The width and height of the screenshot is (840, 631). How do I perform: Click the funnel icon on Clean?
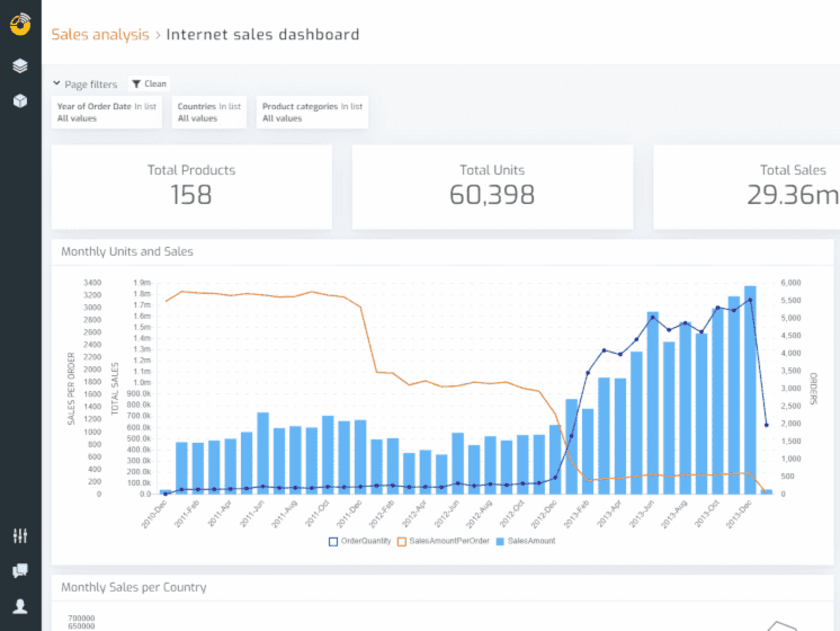[136, 84]
